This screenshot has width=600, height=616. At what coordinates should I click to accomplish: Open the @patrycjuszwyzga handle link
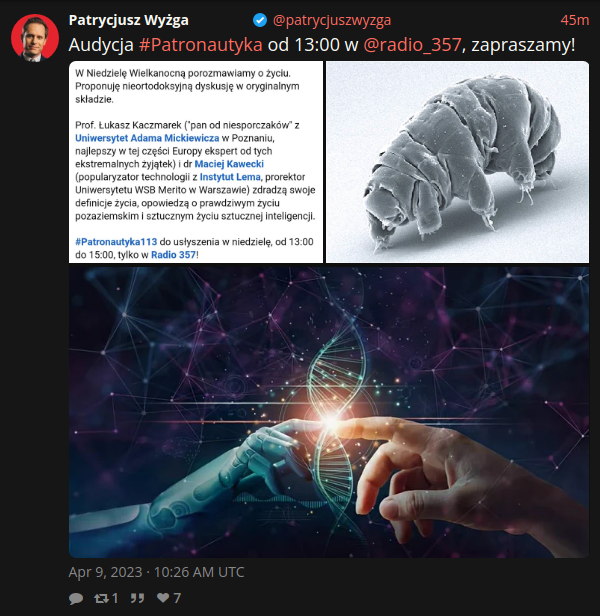(332, 20)
